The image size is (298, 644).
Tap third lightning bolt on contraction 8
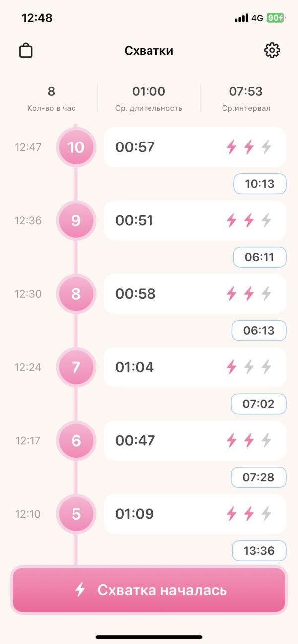267,294
